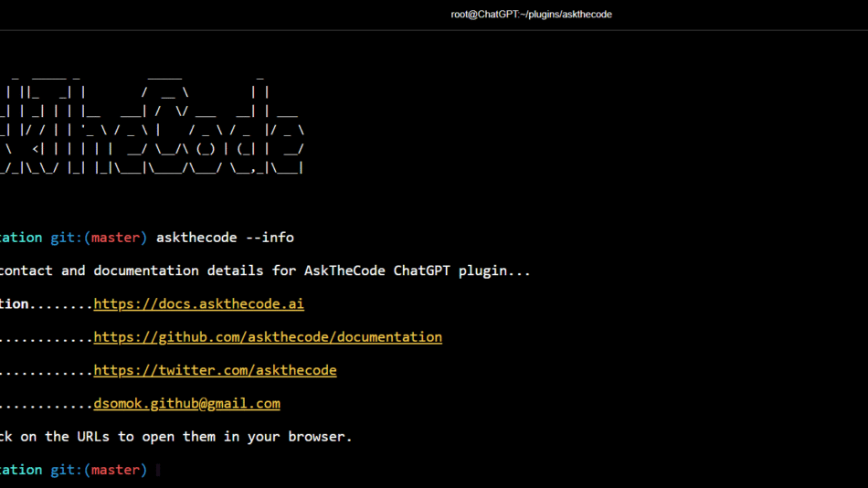868x488 pixels.
Task: Click red "master" branch beside askthecode command
Action: [115, 238]
